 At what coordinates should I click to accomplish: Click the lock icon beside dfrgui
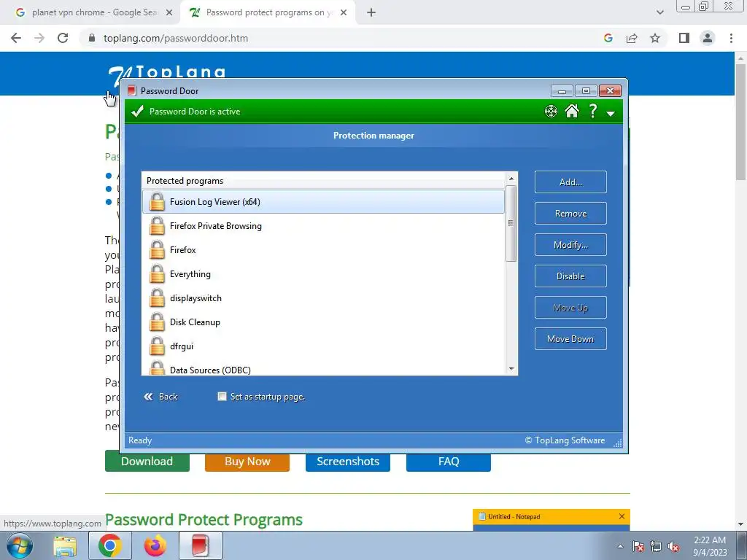click(156, 346)
